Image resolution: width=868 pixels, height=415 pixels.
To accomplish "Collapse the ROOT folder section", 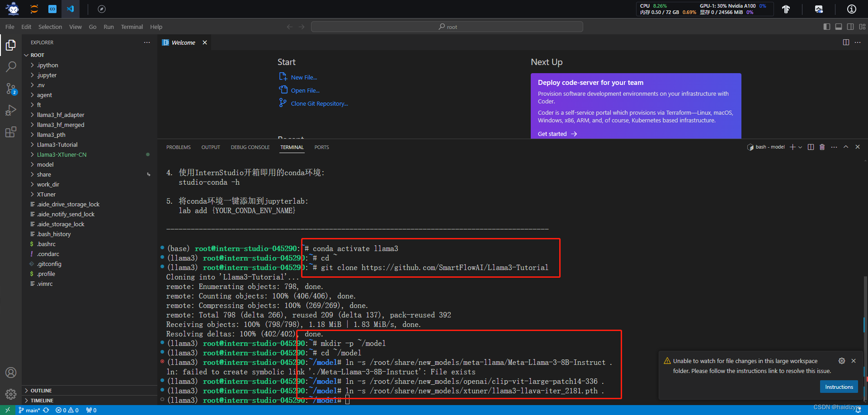I will point(90,55).
